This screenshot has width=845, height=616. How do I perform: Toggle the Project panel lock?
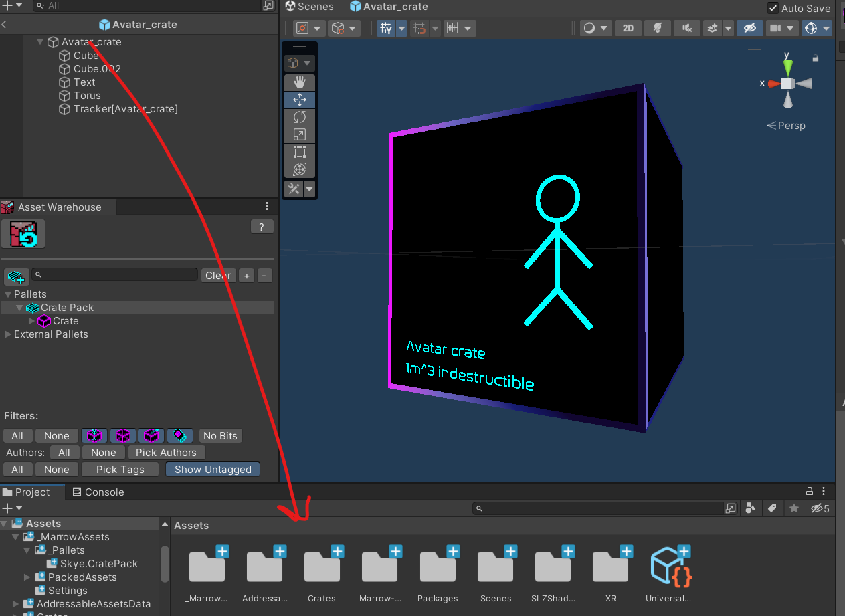810,492
